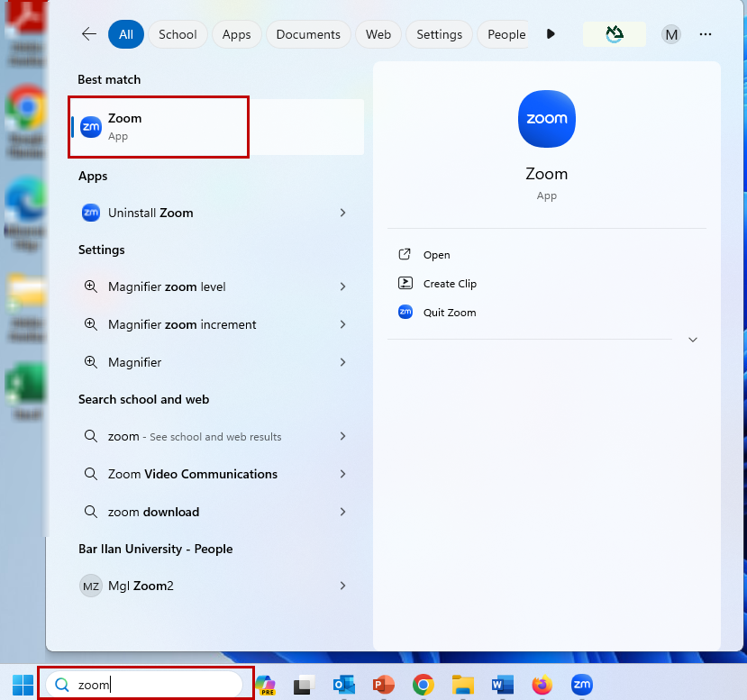Select the Documents filter tab

point(308,34)
